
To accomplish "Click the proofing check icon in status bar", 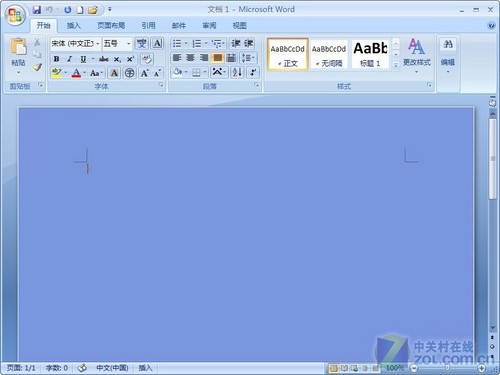I will (x=82, y=368).
